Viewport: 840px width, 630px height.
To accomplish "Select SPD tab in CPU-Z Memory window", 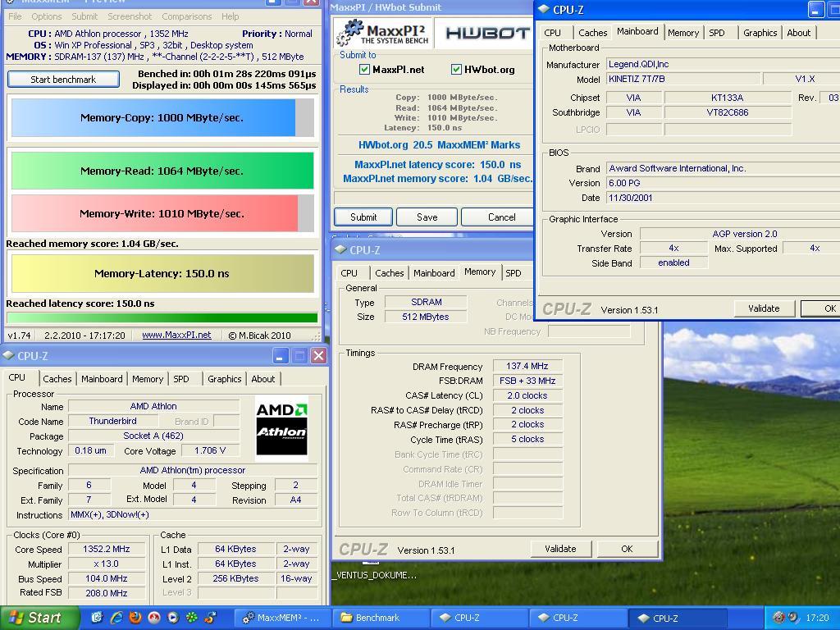I will (514, 272).
